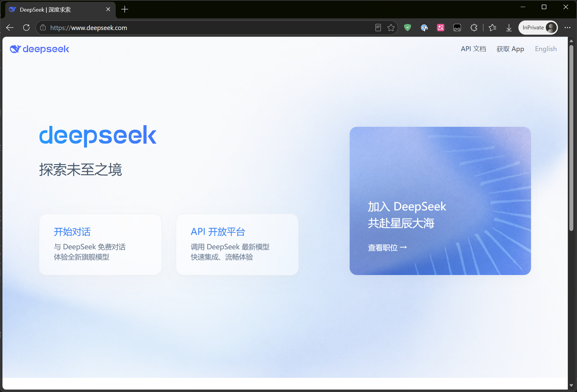Click the page vertical scrollbar thumb
Screen dimensions: 577x392
[571, 138]
